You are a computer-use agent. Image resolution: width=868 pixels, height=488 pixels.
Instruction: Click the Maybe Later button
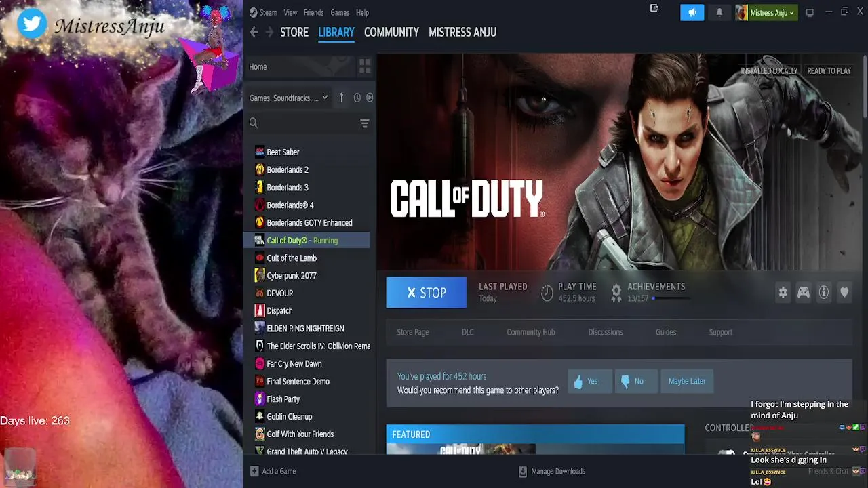click(x=687, y=381)
